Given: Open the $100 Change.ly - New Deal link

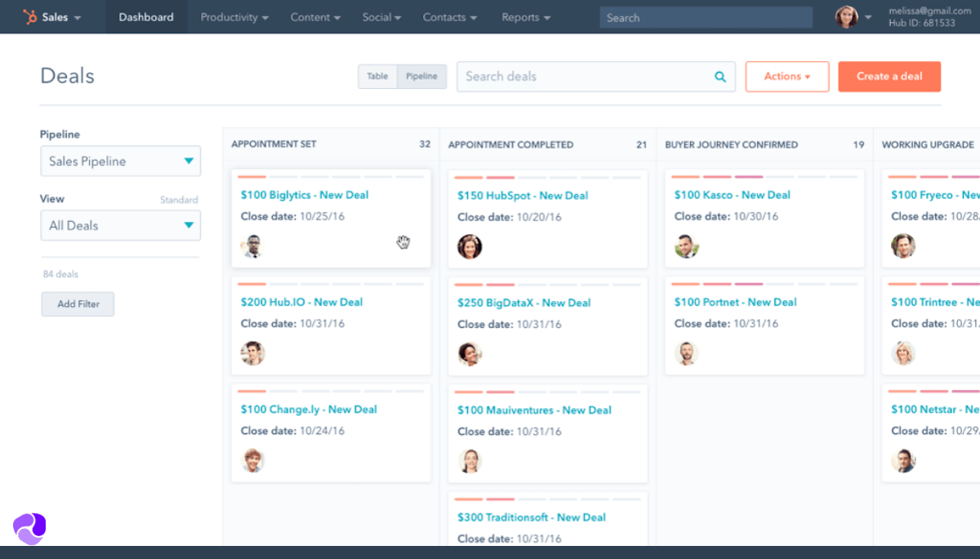Looking at the screenshot, I should 309,410.
